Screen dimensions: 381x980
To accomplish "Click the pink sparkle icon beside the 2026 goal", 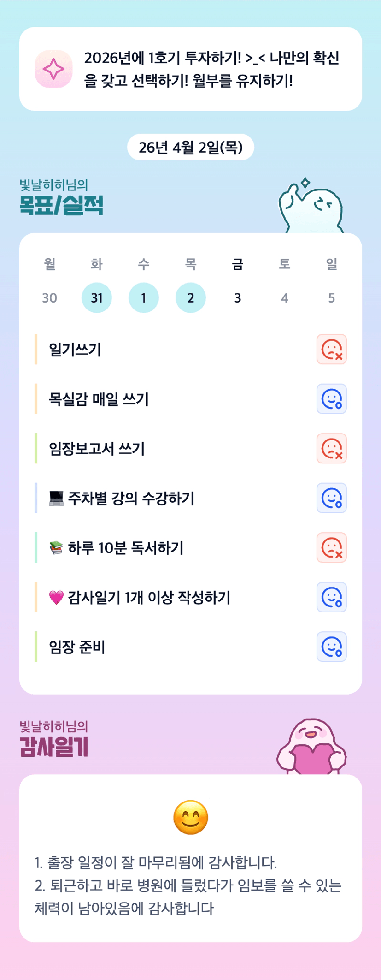I will pos(53,69).
